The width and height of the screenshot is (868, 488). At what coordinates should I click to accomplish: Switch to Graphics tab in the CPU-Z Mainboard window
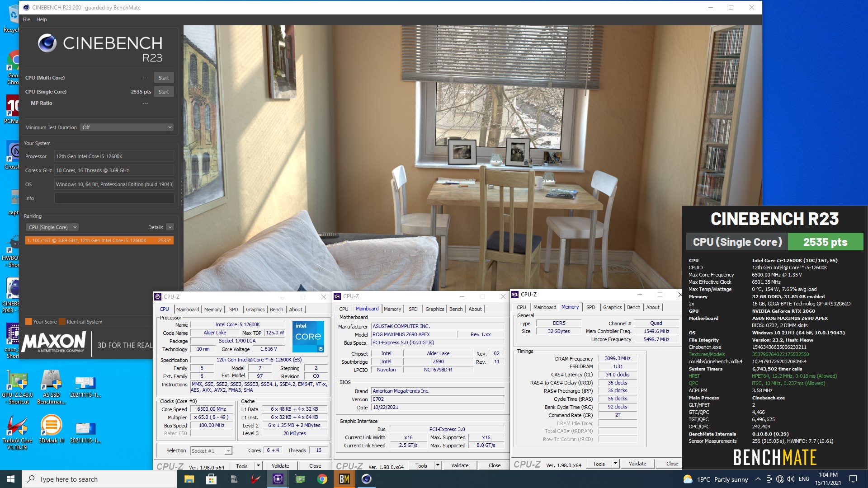(x=434, y=309)
